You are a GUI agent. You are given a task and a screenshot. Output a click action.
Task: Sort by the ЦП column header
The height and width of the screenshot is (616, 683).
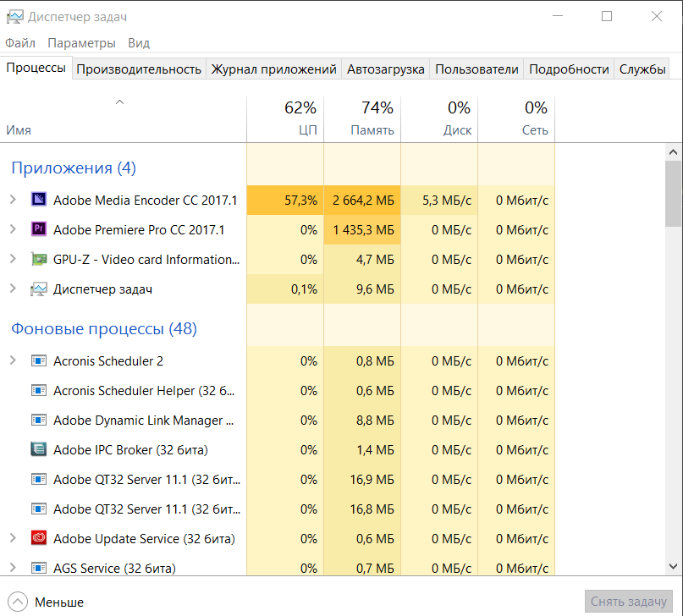285,119
